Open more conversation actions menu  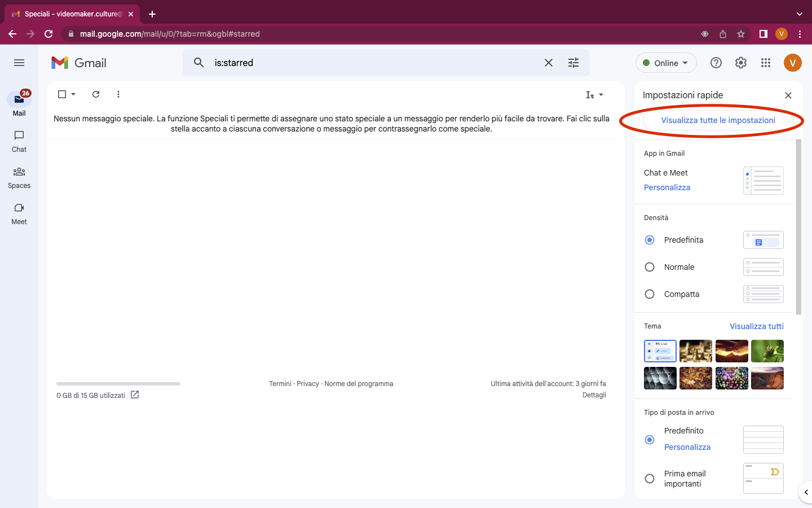[x=118, y=94]
